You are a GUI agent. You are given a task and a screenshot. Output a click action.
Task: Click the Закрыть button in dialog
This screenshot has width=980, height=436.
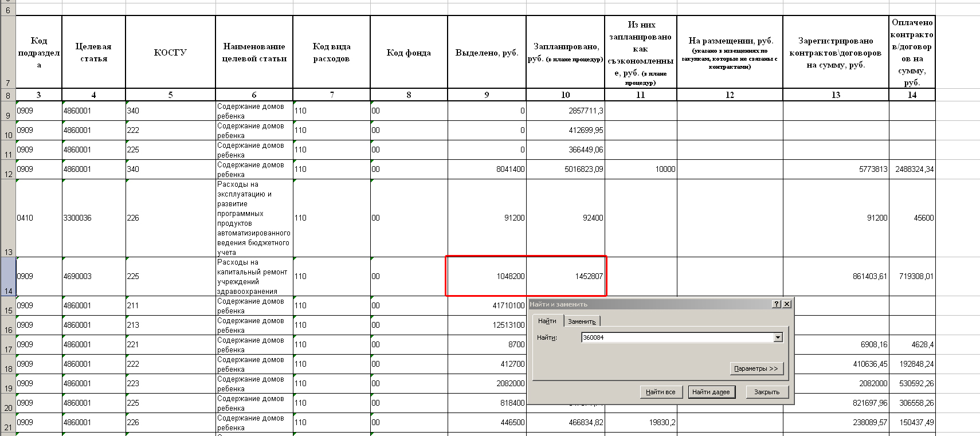point(767,392)
